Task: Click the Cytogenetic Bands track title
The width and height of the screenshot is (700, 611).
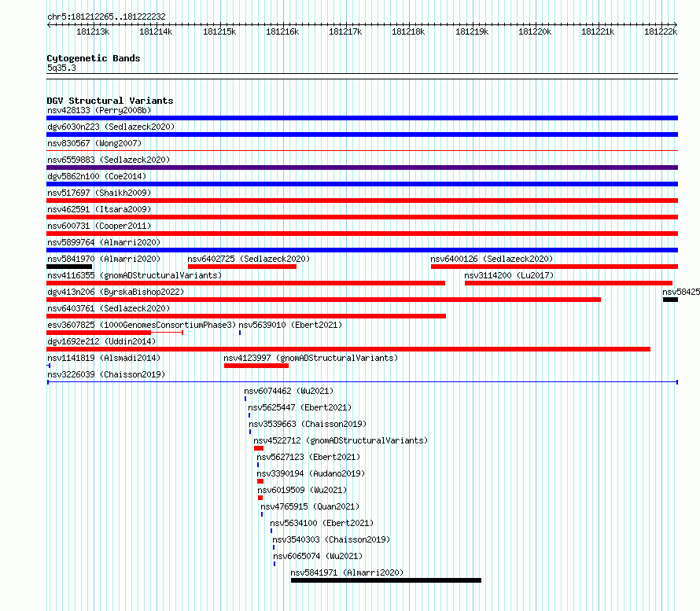Action: 94,58
